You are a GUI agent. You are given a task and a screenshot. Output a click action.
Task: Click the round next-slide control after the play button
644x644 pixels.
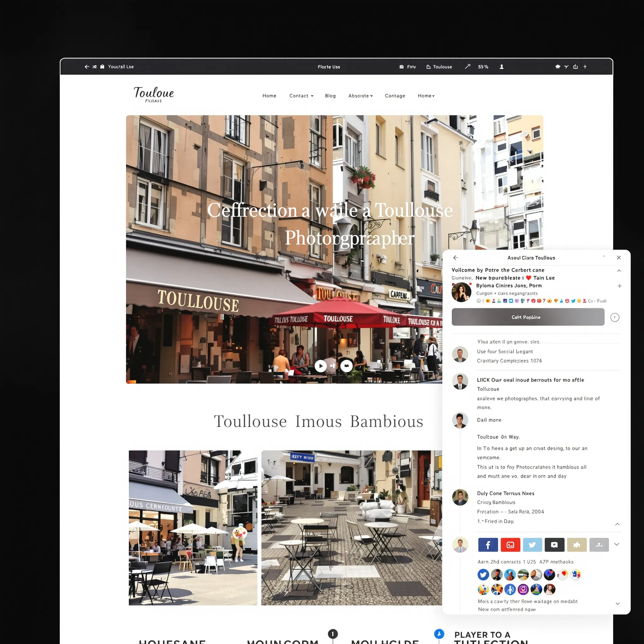tap(346, 366)
